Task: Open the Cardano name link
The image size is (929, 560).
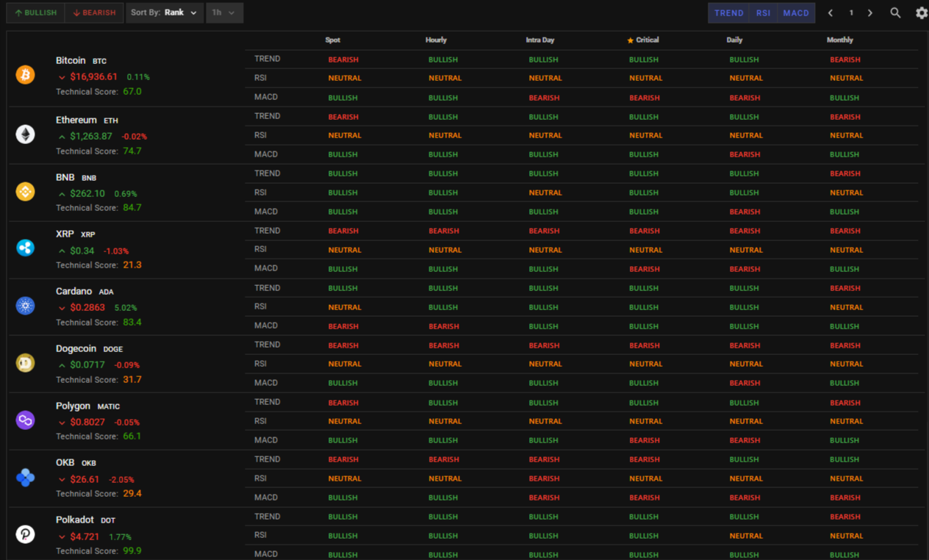Action: tap(73, 291)
